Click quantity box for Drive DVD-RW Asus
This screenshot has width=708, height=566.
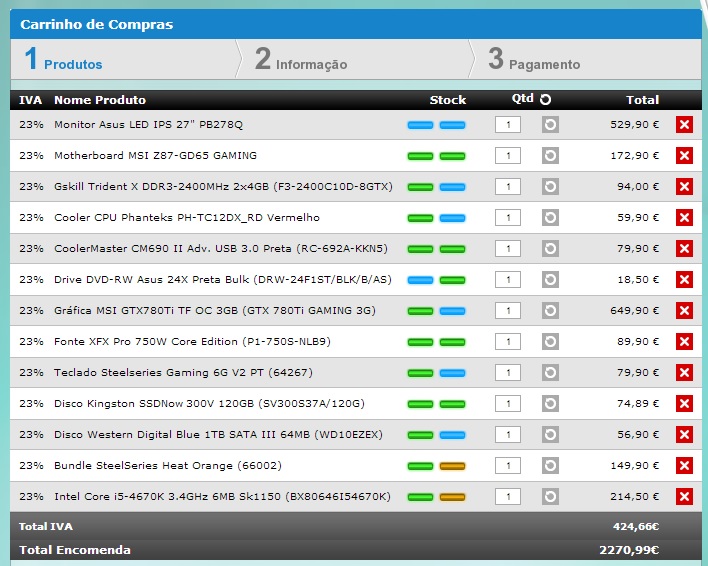(x=507, y=280)
